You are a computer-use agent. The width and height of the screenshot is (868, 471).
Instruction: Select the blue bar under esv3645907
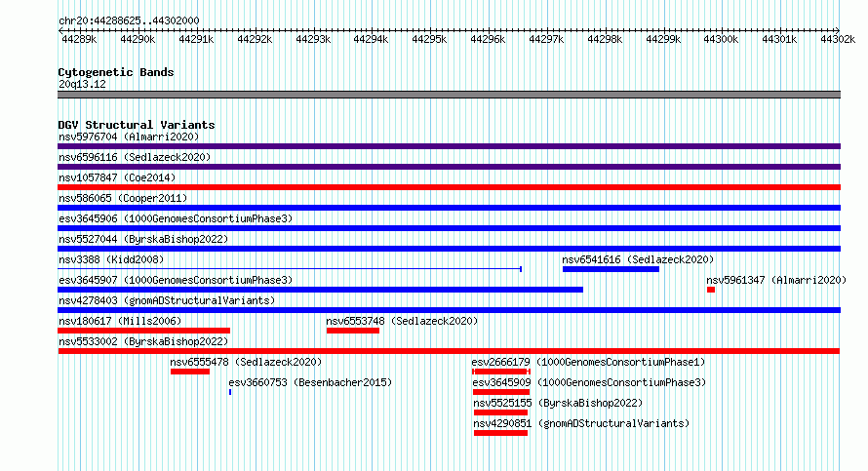tap(321, 290)
